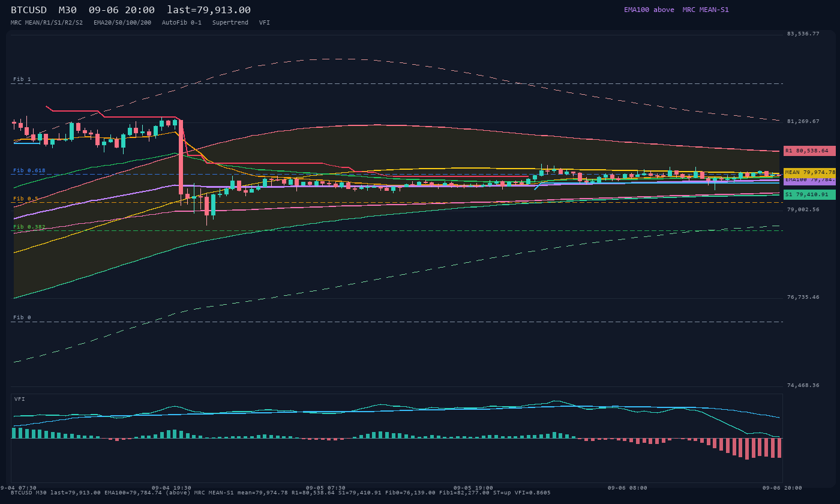Click the 'Fib 1' level label

coord(22,79)
